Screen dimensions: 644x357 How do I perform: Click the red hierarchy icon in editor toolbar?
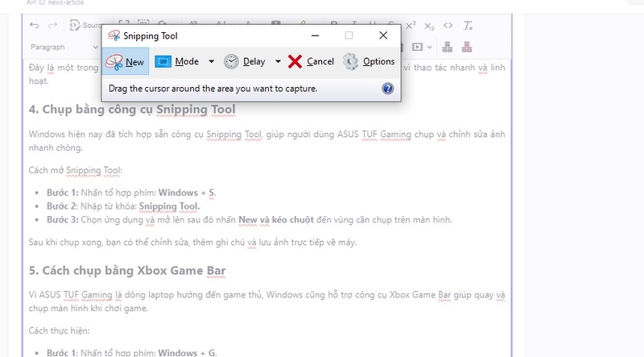(467, 48)
